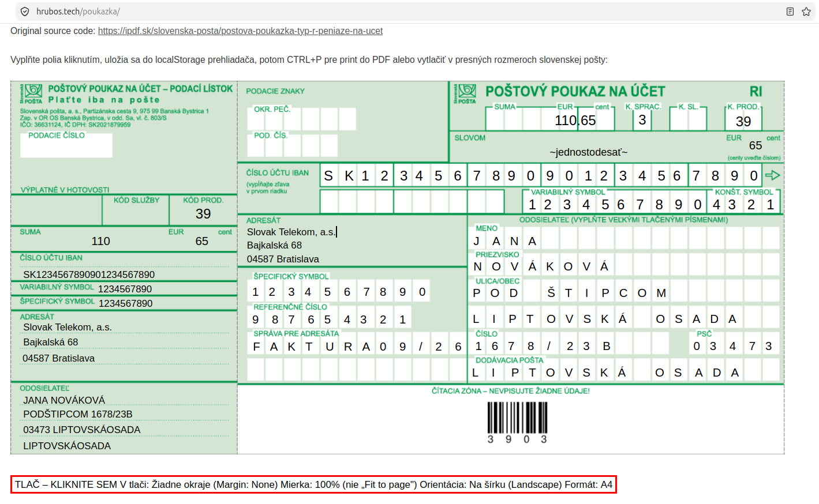The image size is (819, 504).
Task: Open the ipdf.sk original source link
Action: point(240,31)
